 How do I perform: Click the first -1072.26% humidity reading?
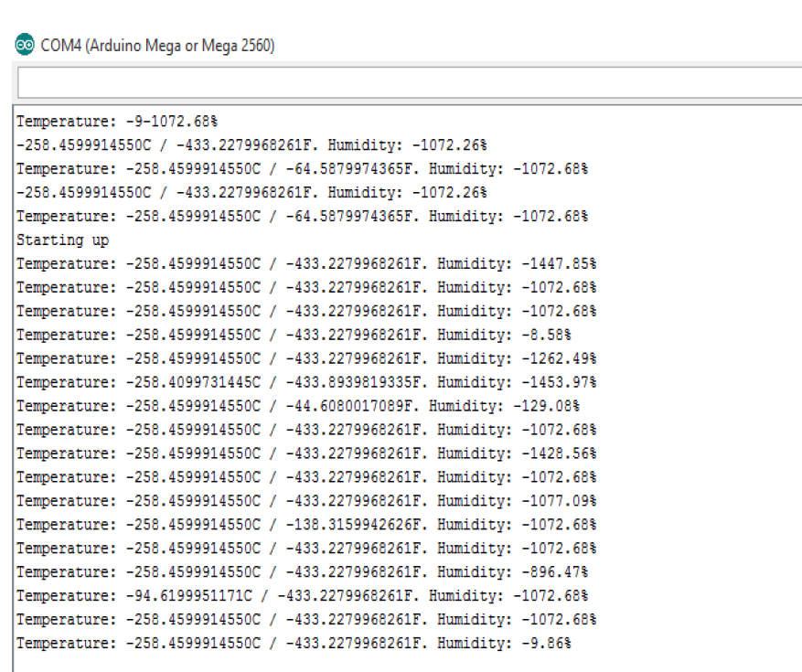[449, 145]
